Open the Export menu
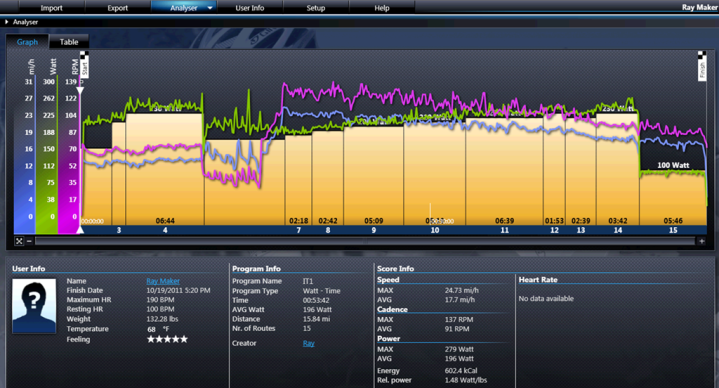This screenshot has width=719, height=388. point(117,8)
